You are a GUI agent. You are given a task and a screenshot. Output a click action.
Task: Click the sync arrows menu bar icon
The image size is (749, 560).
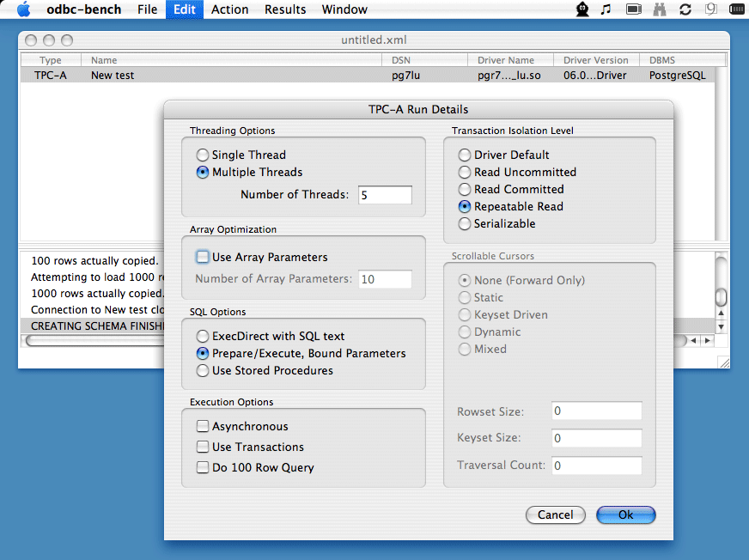click(x=685, y=9)
